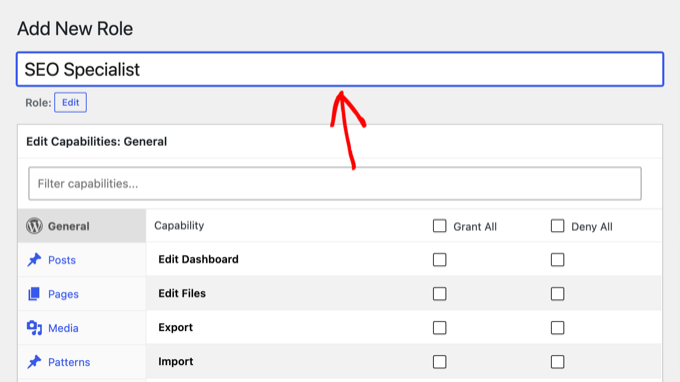Open the General capabilities tab

pyautogui.click(x=82, y=226)
